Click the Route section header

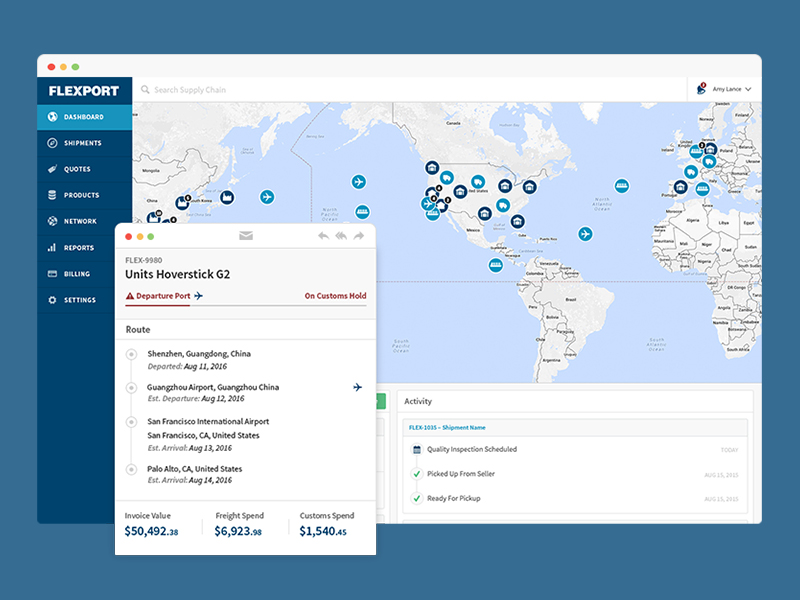click(246, 330)
